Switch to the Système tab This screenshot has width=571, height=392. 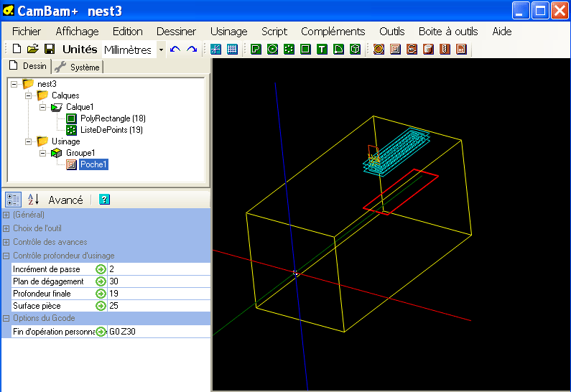(x=78, y=67)
